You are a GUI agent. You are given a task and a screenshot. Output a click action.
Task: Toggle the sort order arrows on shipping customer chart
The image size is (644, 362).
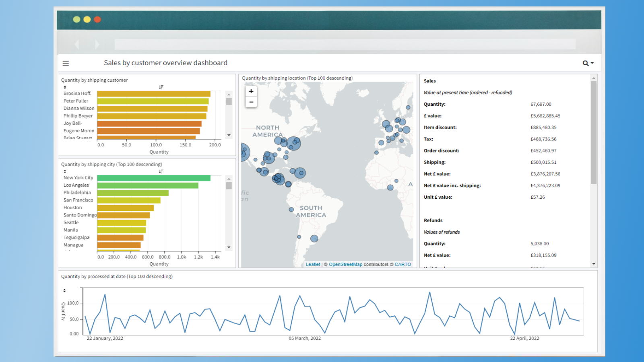(64, 86)
